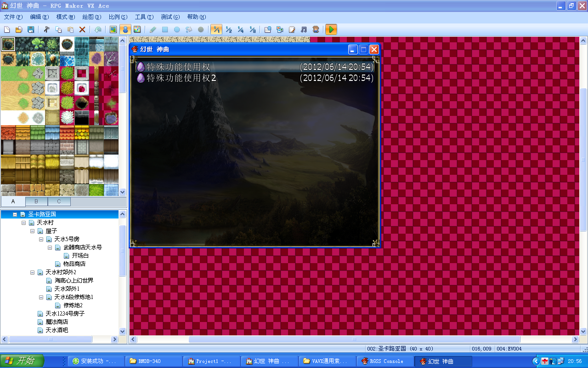
Task: Select the Shadow Pen tool
Action: (x=201, y=29)
